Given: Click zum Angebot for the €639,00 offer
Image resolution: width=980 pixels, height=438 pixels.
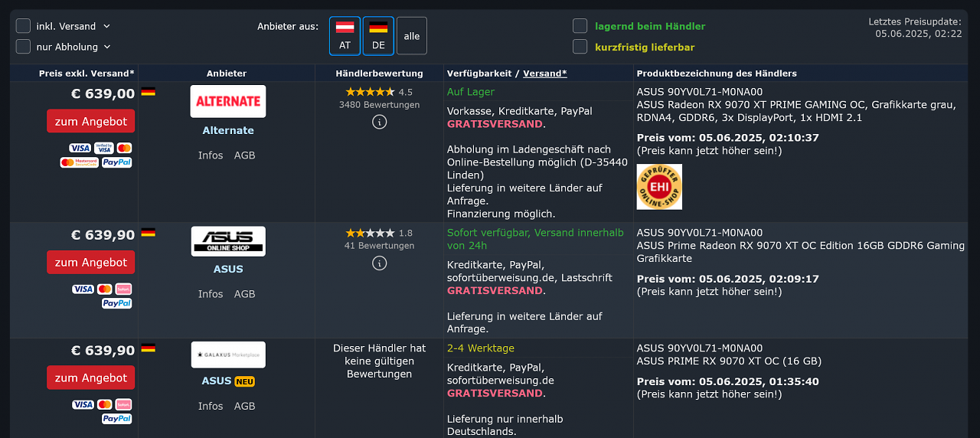Looking at the screenshot, I should pos(90,121).
